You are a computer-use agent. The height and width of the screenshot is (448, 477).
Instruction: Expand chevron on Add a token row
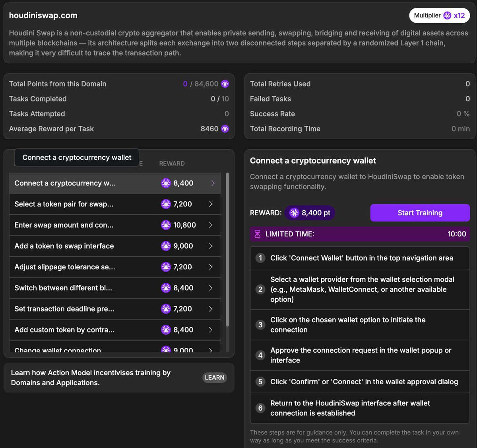coord(211,246)
